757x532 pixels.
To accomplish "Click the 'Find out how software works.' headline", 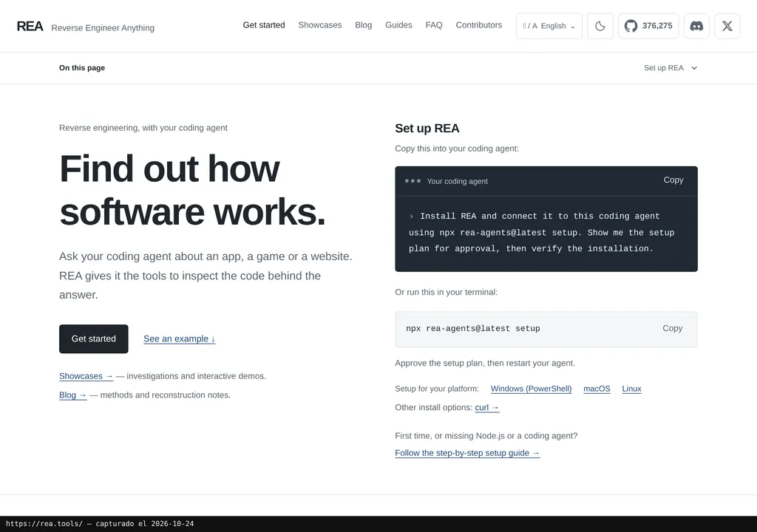I will [193, 190].
